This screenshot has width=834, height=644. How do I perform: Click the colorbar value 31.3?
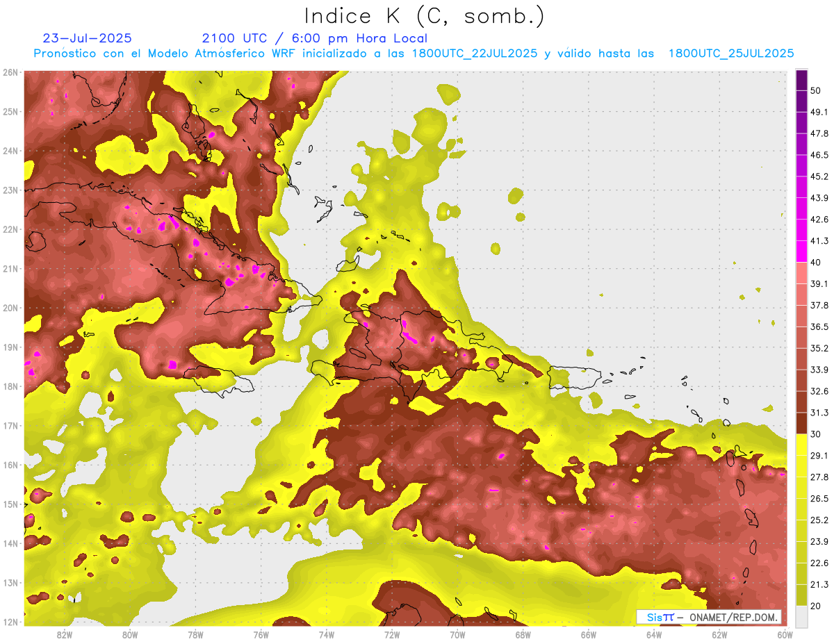(819, 413)
